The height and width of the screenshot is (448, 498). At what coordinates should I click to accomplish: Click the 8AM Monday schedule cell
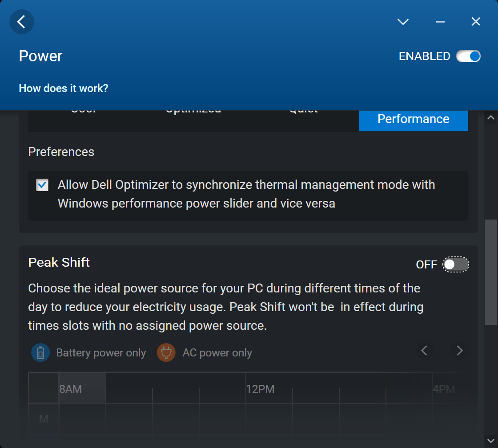82,419
